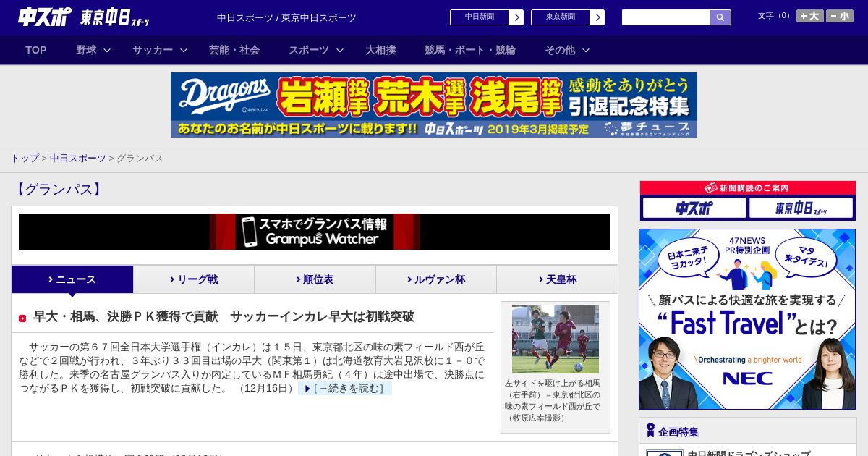Image resolution: width=868 pixels, height=456 pixels.
Task: Increase text size with +大 button
Action: 810,16
